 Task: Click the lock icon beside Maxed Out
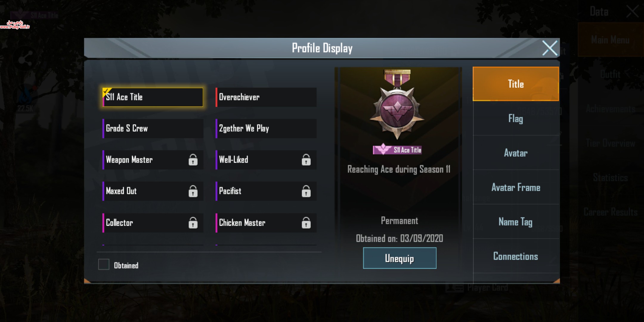click(193, 191)
